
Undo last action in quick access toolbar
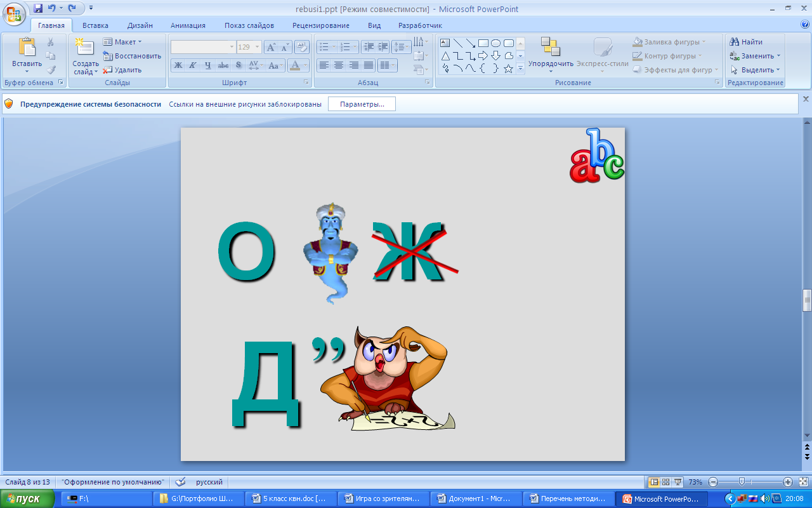coord(51,9)
